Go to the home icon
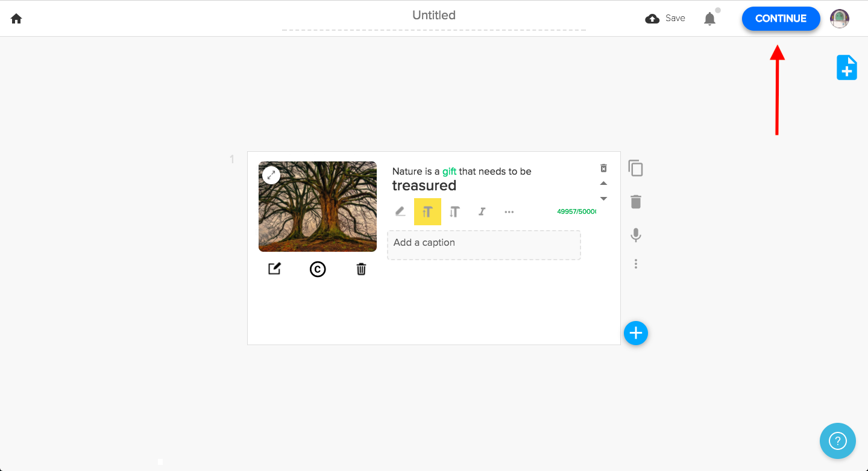 16,19
